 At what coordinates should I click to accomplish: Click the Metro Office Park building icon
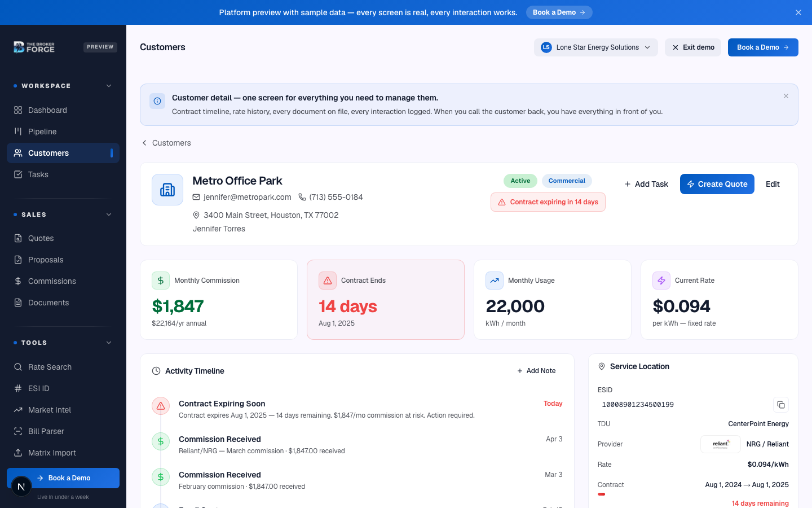[167, 190]
